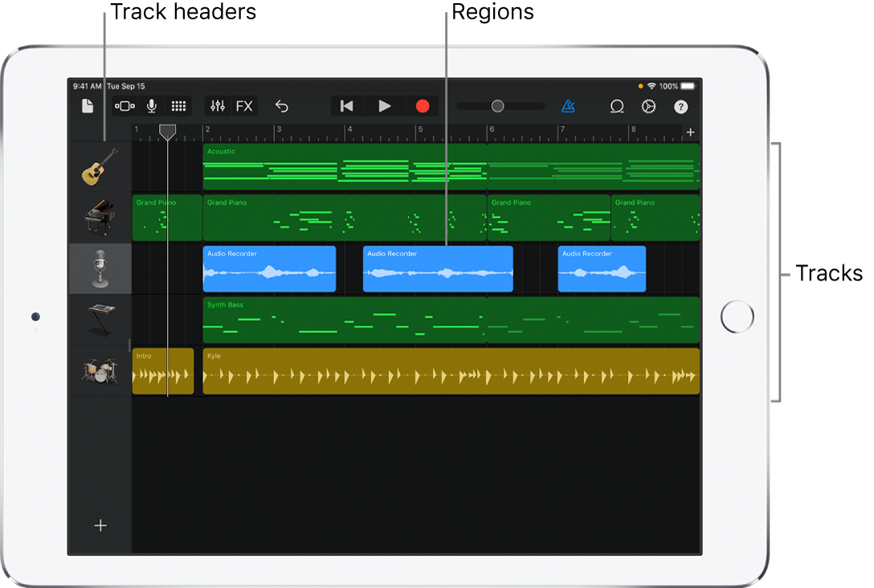
Task: Toggle the metronome on or off
Action: tap(570, 105)
